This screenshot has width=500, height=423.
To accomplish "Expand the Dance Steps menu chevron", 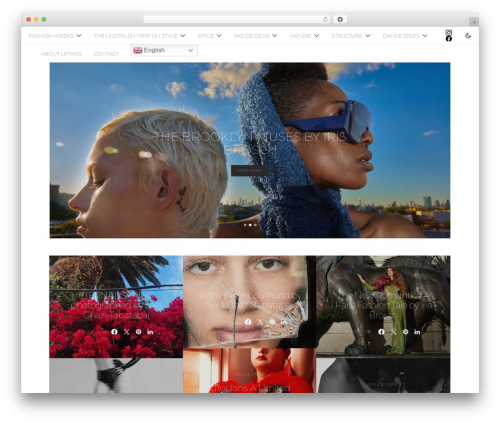I will pyautogui.click(x=425, y=36).
